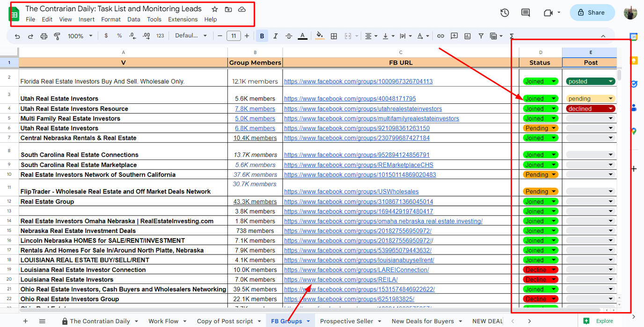Open the 100% zoom dropdown

(x=80, y=36)
